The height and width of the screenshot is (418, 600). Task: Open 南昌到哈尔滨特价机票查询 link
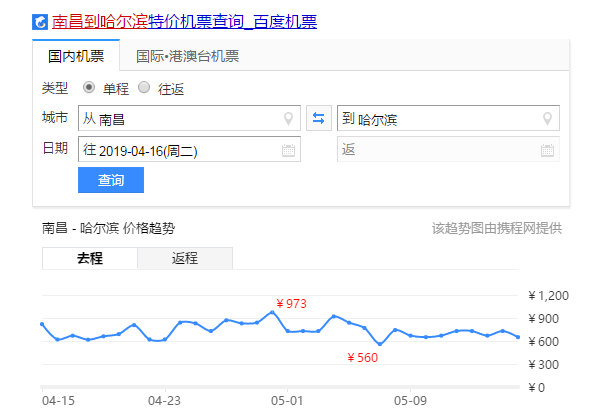184,21
